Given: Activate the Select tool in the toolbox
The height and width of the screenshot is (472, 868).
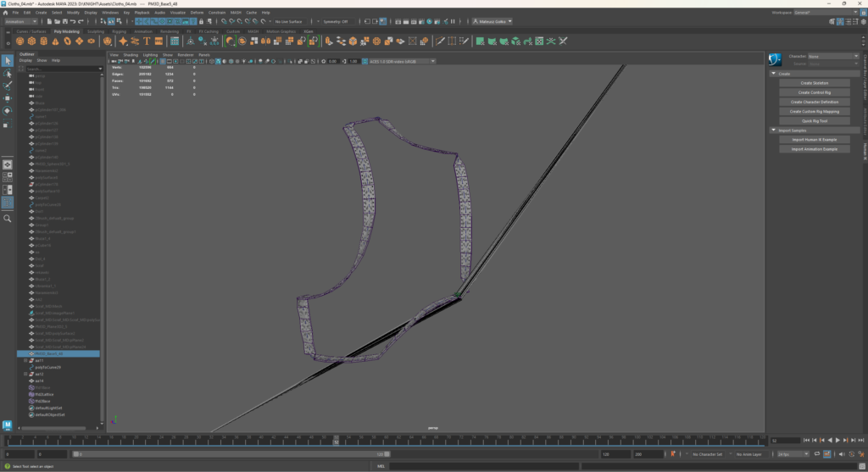Looking at the screenshot, I should point(7,60).
